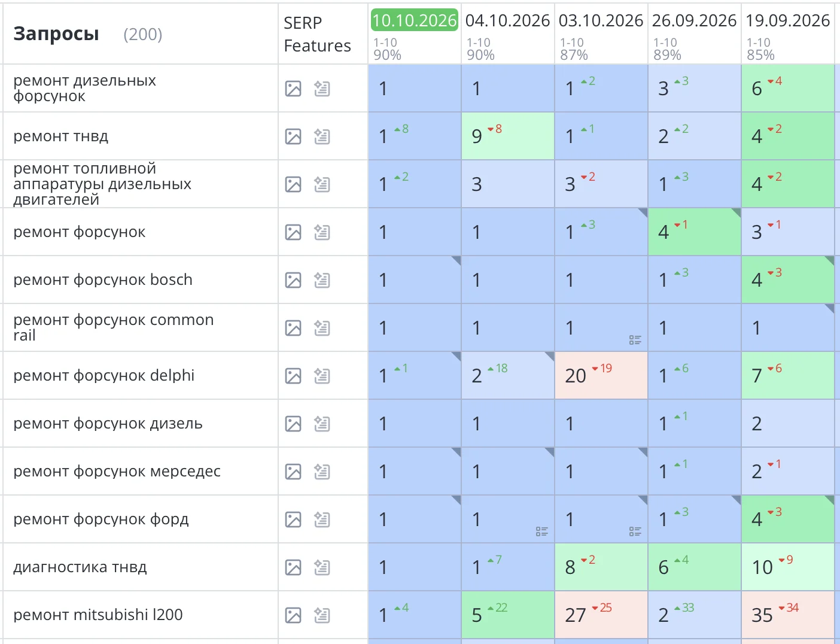The image size is (840, 644).
Task: Open the 04.10.2026 date column header
Action: coord(507,20)
